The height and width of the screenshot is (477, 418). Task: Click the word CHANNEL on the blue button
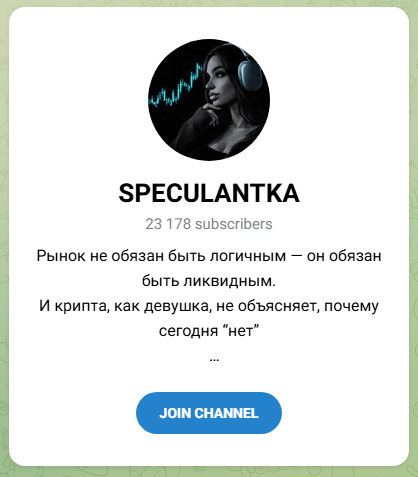click(226, 413)
